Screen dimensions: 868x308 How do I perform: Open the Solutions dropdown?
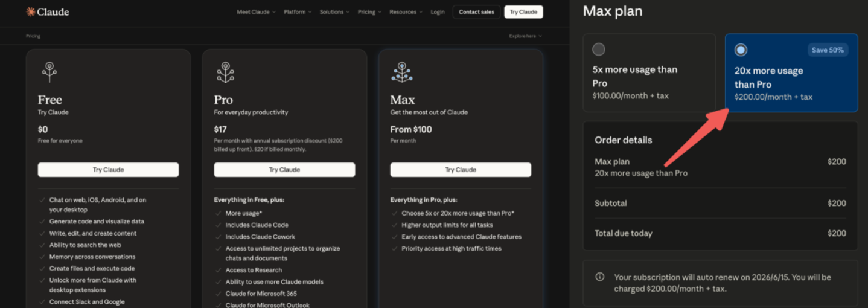click(335, 12)
